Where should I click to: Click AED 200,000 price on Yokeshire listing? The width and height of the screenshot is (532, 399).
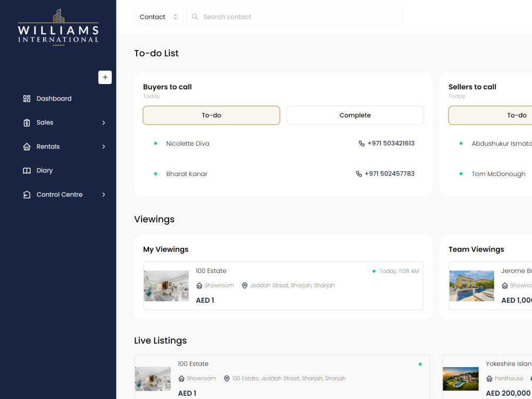click(x=508, y=393)
